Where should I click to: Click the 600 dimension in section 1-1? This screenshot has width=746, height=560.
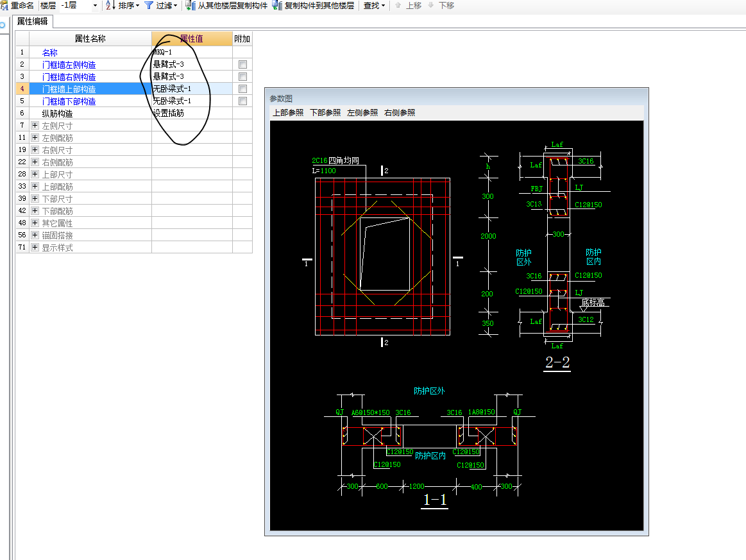tap(382, 486)
